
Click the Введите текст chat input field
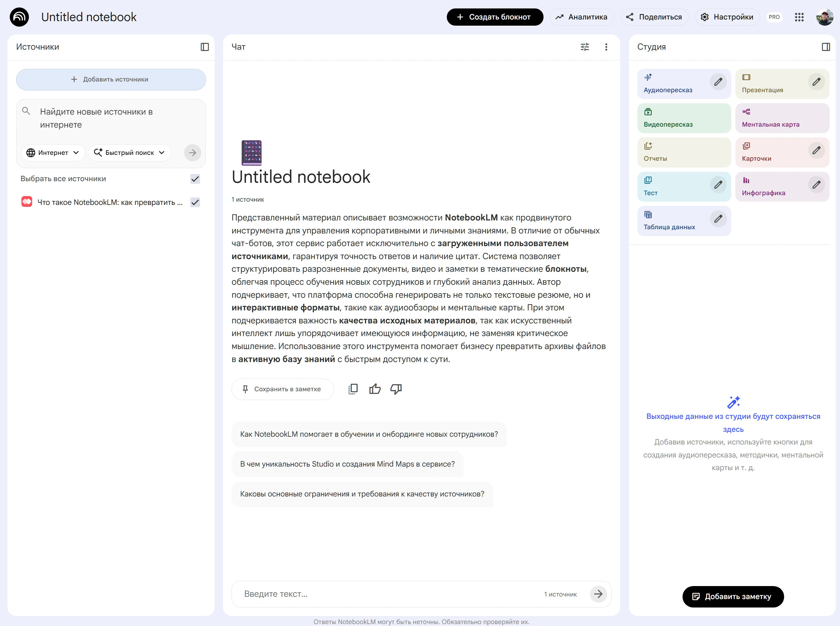tap(390, 594)
